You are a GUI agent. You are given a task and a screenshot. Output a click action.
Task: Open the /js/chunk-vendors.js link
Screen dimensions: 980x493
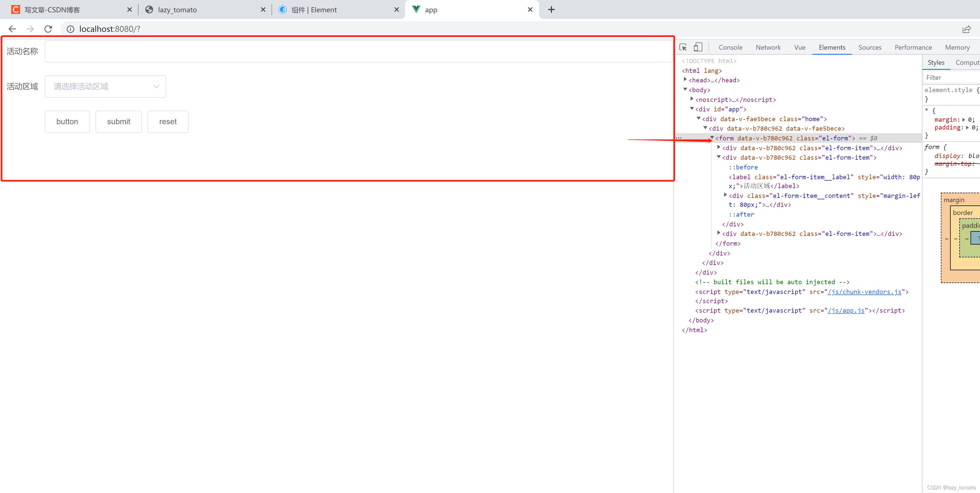(x=864, y=292)
